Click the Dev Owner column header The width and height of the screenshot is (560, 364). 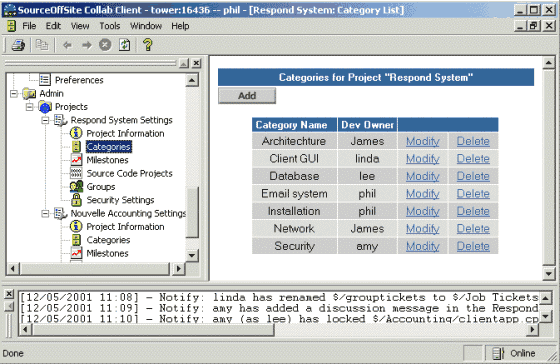tap(367, 125)
